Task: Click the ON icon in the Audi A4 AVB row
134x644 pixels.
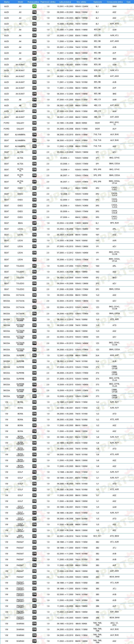Action: point(34,47)
